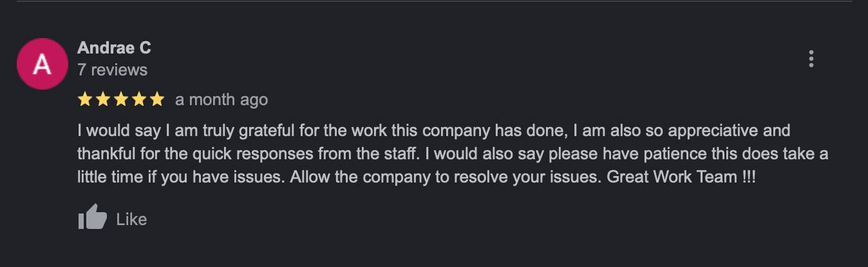Click the "Like" label on the review
This screenshot has height=267, width=868.
tap(131, 219)
